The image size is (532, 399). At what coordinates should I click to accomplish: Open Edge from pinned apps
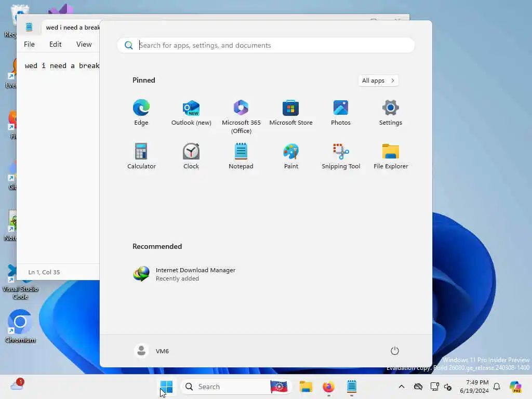(141, 113)
